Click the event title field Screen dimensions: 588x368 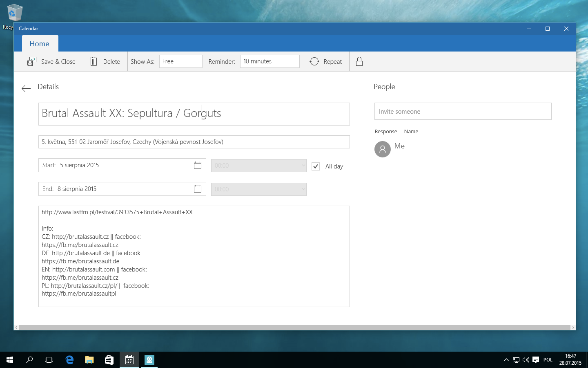[194, 114]
